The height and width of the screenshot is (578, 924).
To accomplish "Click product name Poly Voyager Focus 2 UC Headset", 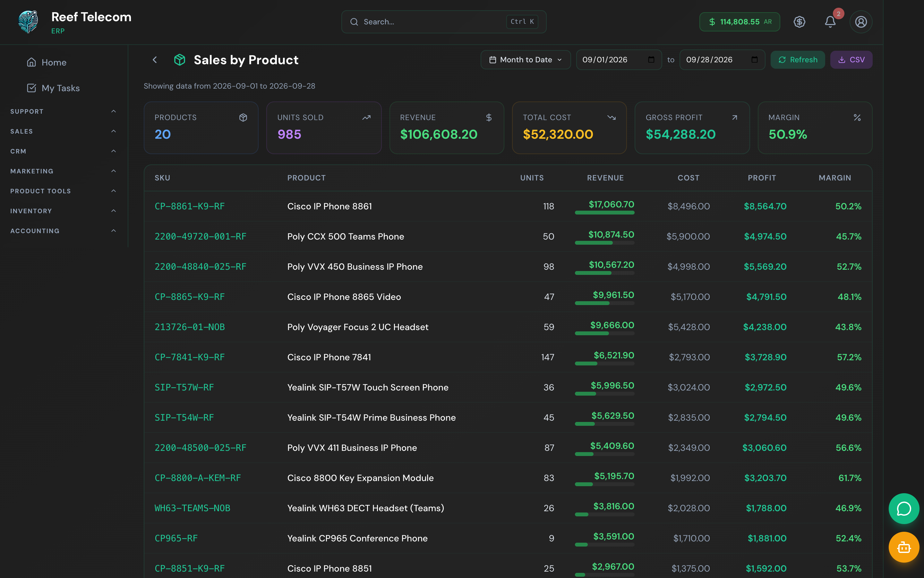I will click(x=358, y=327).
